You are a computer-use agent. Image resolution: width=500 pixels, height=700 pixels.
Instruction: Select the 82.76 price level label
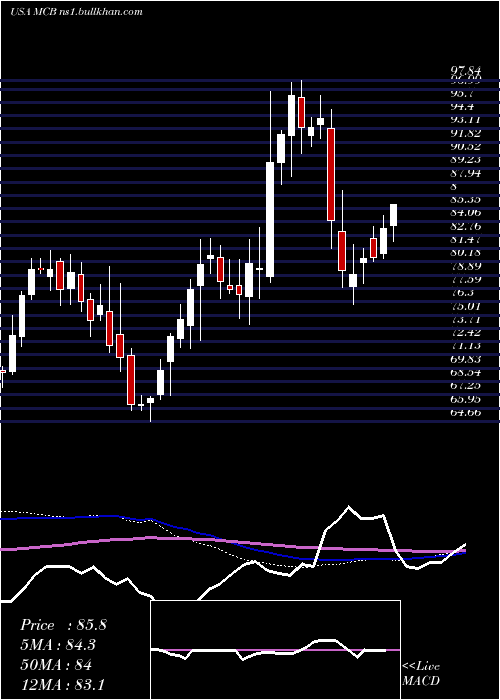pos(467,226)
